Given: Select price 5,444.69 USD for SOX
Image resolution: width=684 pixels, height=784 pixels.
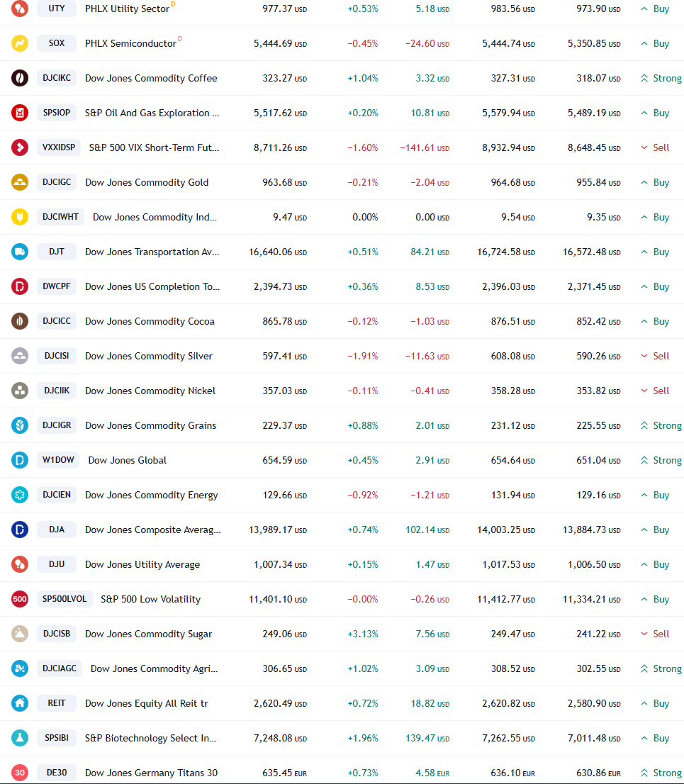Looking at the screenshot, I should click(280, 43).
